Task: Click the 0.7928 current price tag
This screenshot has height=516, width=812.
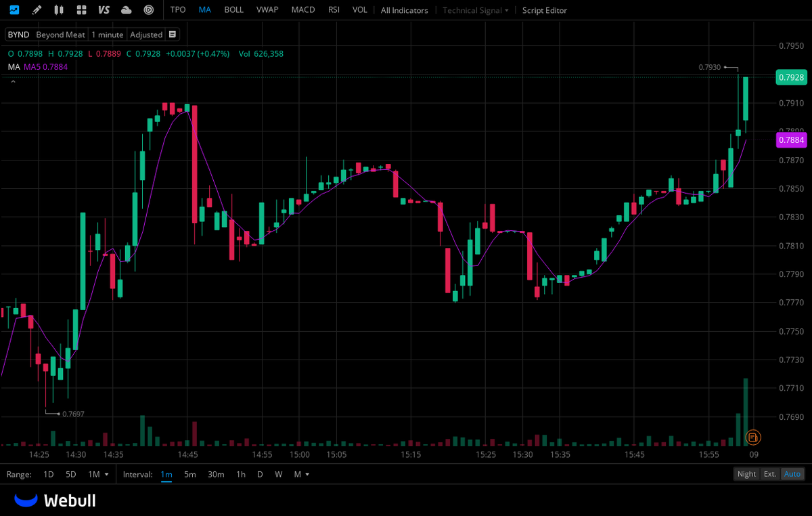Action: (x=791, y=77)
